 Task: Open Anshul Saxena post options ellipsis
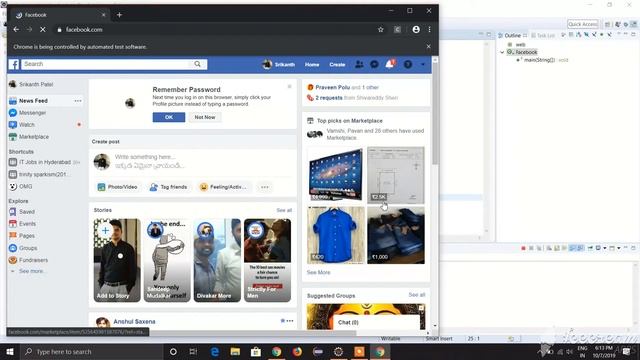[289, 321]
